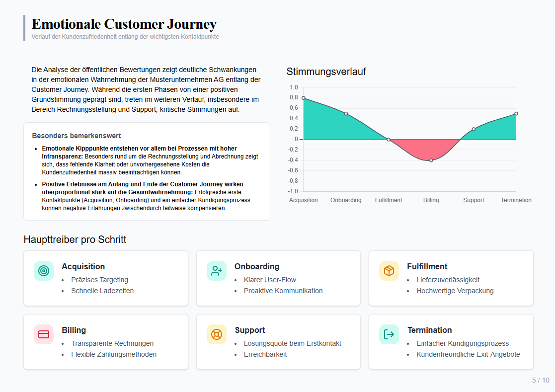Click the Acquisition data point on chart

[x=304, y=98]
